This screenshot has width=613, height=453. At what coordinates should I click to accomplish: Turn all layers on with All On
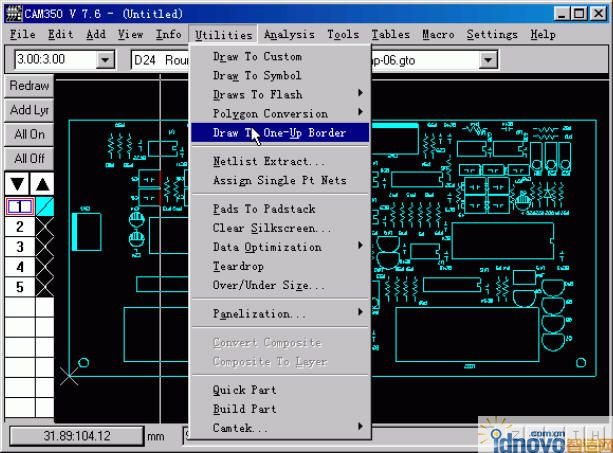[x=29, y=134]
